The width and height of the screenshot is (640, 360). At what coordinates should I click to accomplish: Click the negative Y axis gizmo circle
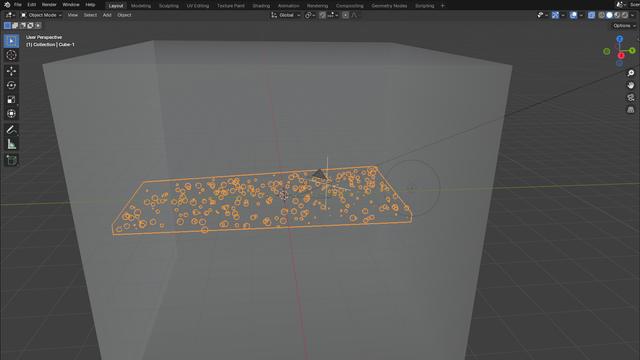pyautogui.click(x=607, y=51)
